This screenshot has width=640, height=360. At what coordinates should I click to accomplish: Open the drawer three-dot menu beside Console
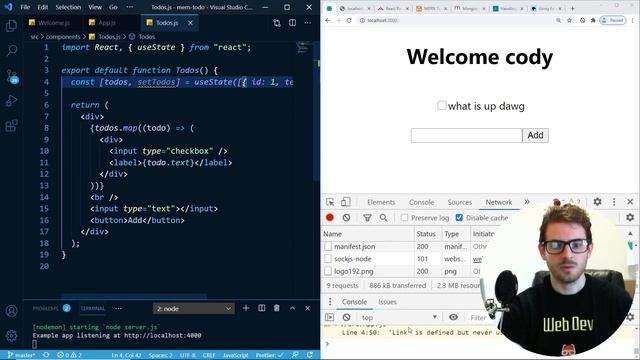click(330, 302)
